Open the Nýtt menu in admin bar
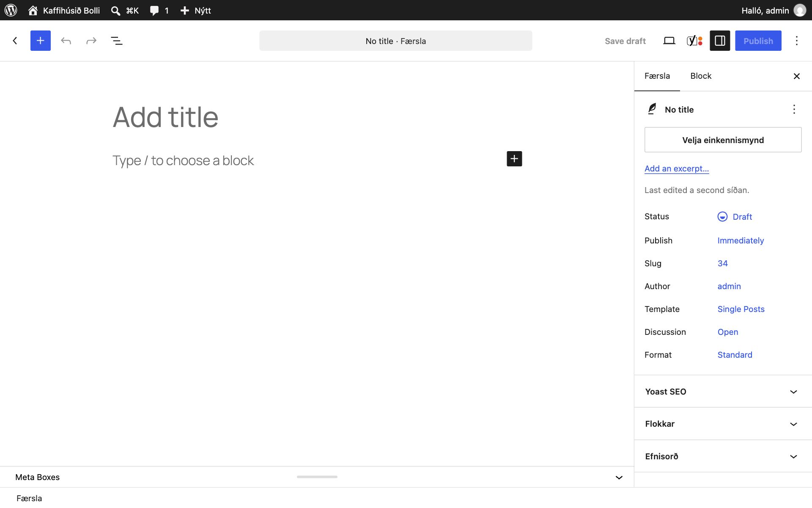Image resolution: width=812 pixels, height=508 pixels. tap(195, 10)
